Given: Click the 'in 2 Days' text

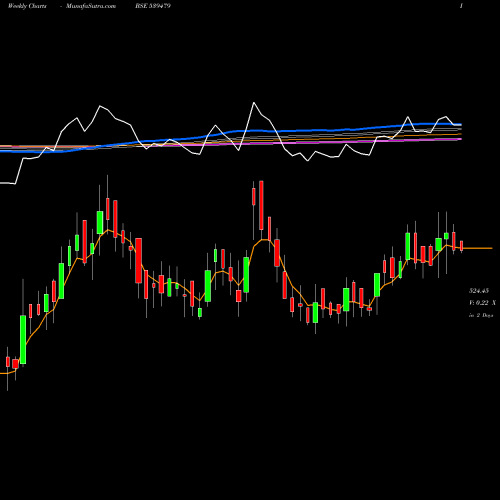Looking at the screenshot, I should tap(481, 315).
